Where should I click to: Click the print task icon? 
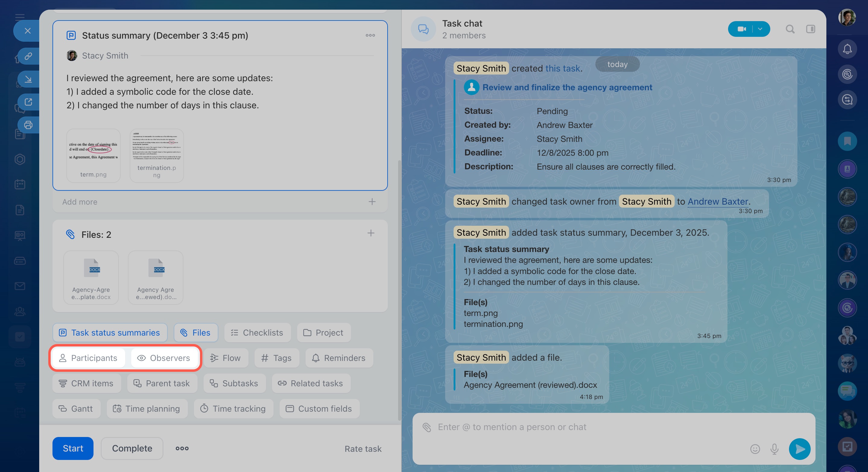click(x=28, y=125)
